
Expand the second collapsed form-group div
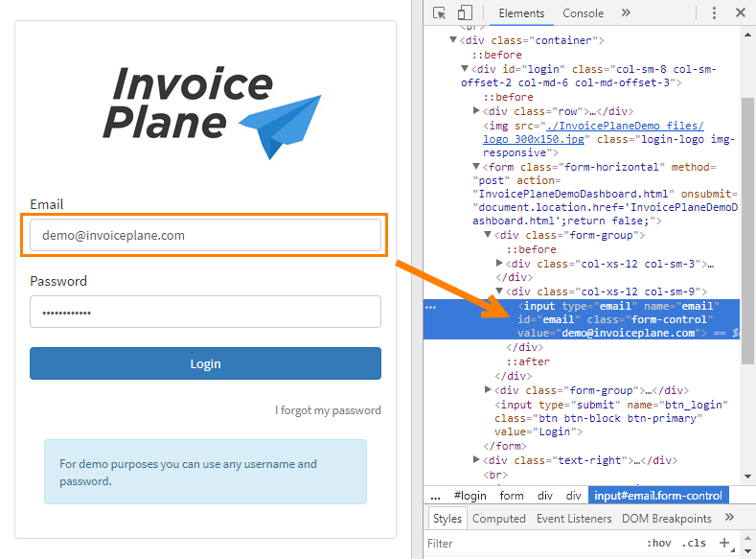[x=488, y=389]
